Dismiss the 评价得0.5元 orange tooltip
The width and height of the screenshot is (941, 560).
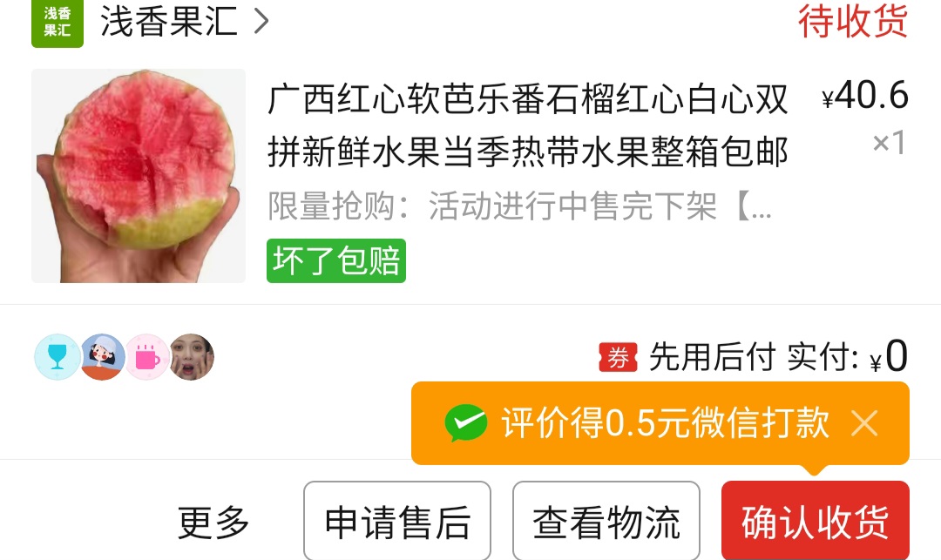(x=865, y=423)
